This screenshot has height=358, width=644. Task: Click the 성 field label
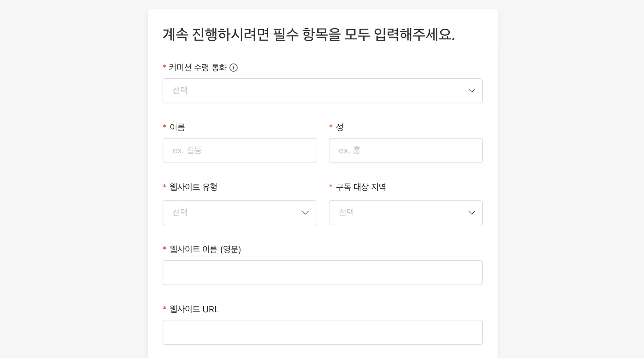(340, 127)
